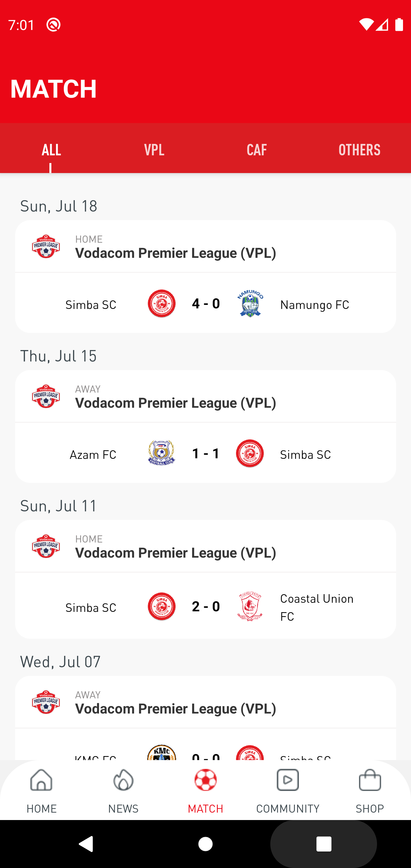Image resolution: width=411 pixels, height=868 pixels.
Task: Select the OTHERS tab
Action: pyautogui.click(x=359, y=150)
